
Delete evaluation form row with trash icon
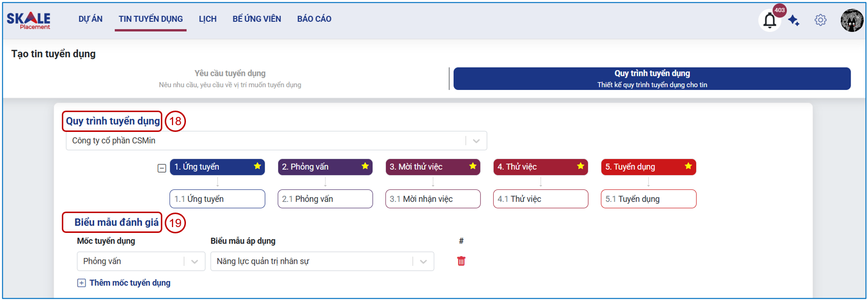pos(461,261)
